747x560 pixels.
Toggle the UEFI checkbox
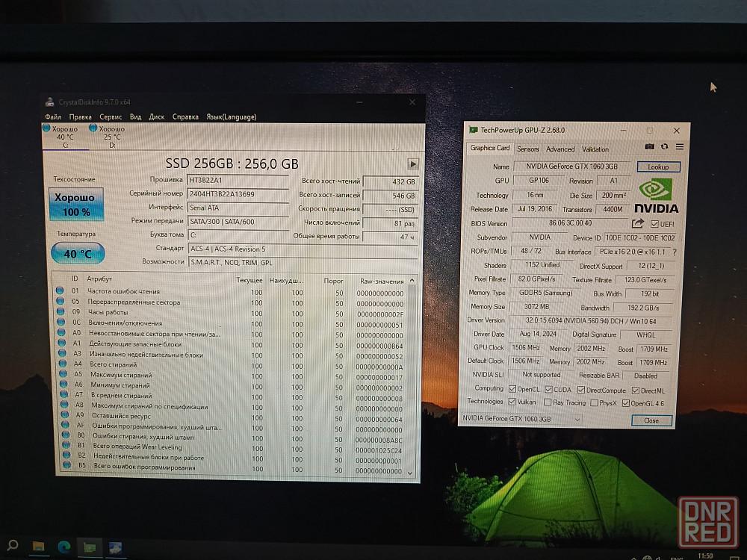point(654,224)
